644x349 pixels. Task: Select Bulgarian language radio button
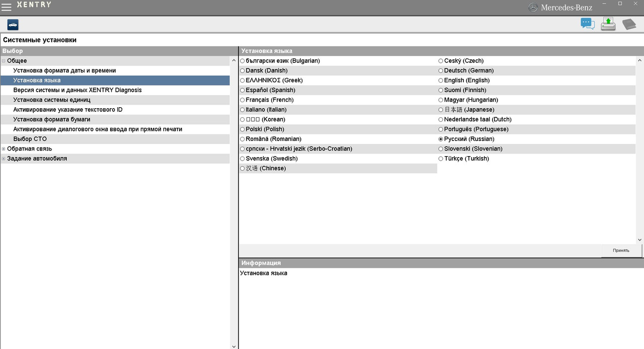tap(243, 61)
